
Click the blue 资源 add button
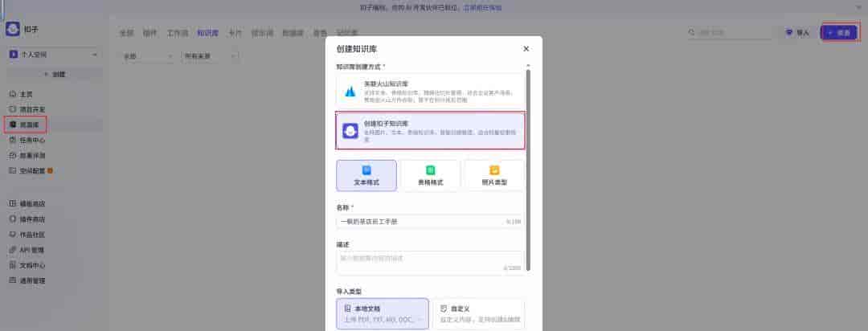[x=839, y=33]
